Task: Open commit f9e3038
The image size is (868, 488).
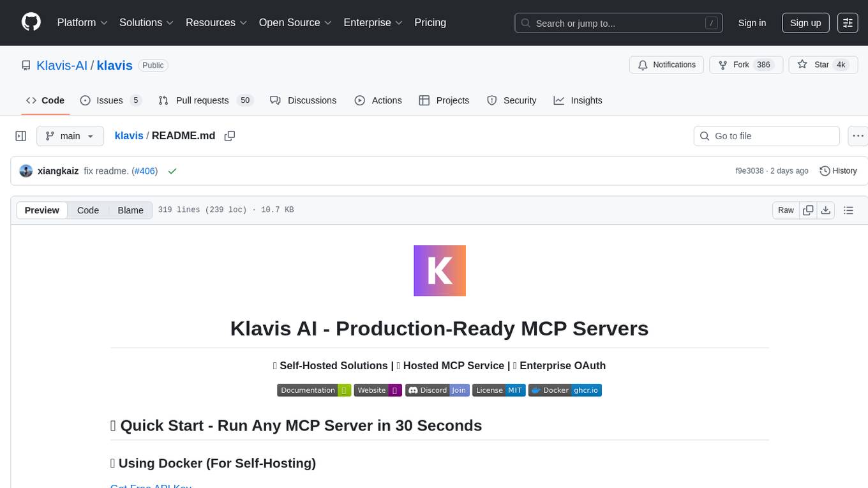Action: pyautogui.click(x=749, y=171)
